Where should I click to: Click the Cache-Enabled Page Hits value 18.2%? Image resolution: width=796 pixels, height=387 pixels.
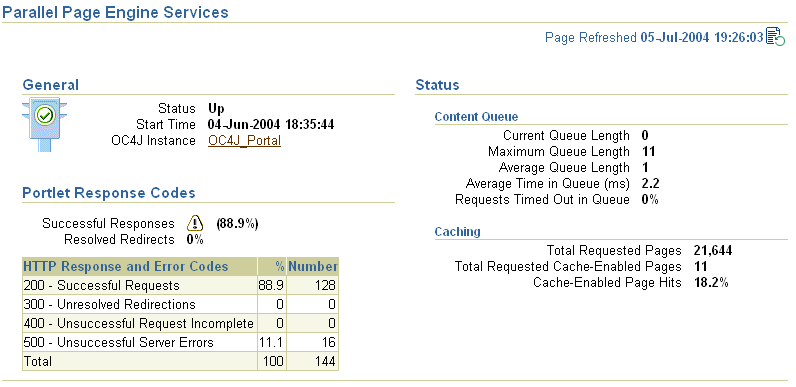[711, 283]
